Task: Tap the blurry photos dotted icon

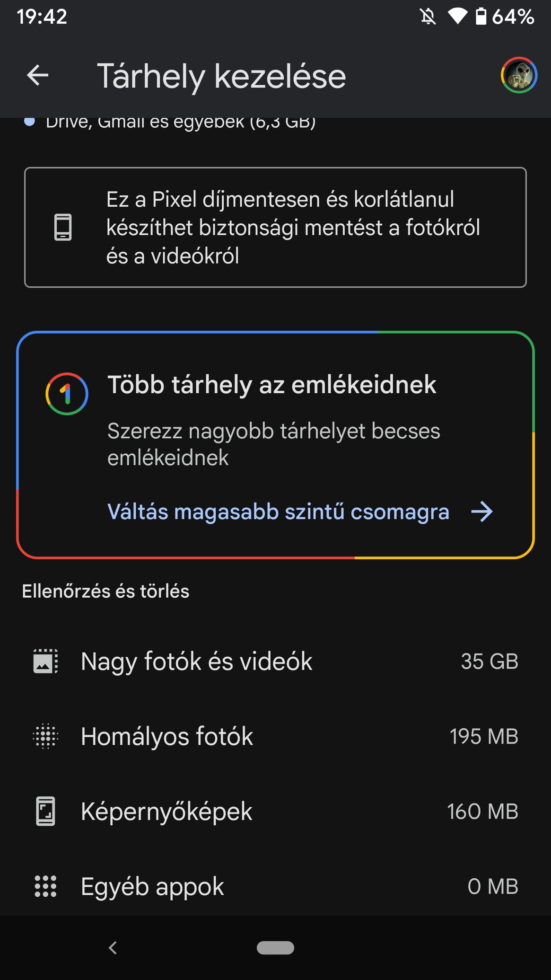Action: (x=45, y=736)
